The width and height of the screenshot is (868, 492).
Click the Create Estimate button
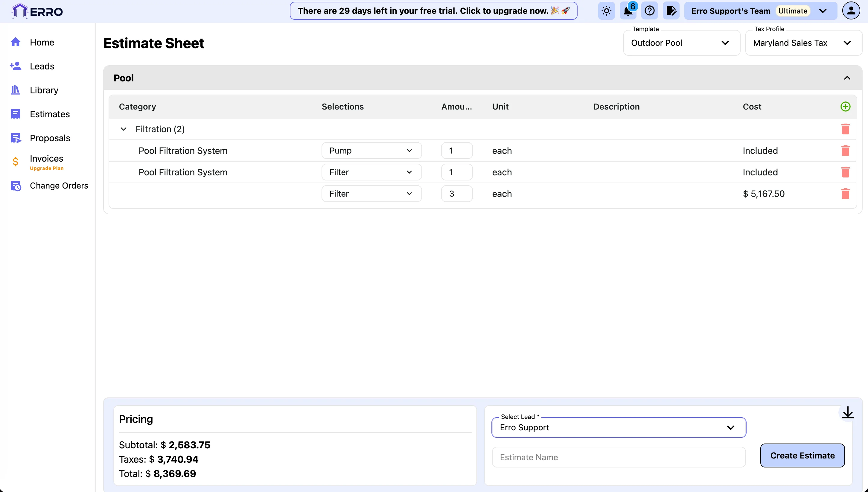pos(802,455)
